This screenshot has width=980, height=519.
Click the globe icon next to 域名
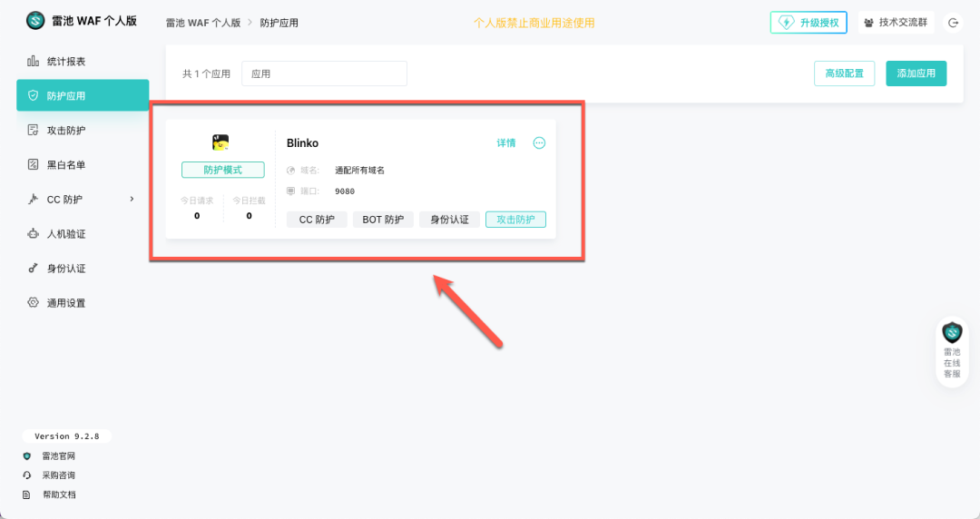tap(290, 170)
